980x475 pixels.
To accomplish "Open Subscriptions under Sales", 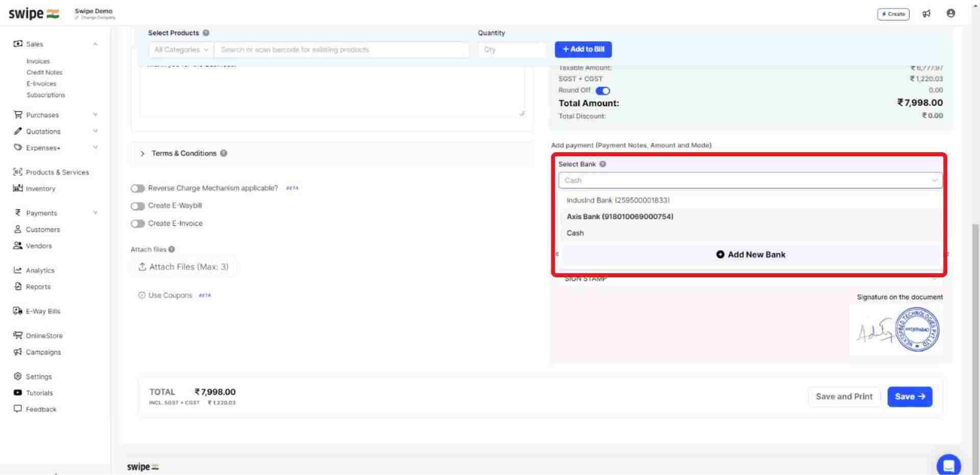I will (46, 95).
